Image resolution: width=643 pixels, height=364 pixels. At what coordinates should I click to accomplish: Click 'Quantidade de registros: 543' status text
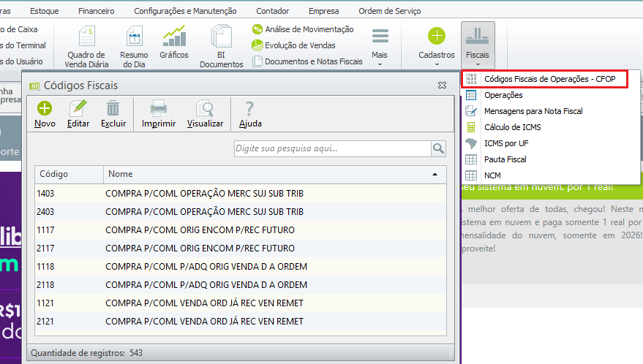[x=86, y=353]
